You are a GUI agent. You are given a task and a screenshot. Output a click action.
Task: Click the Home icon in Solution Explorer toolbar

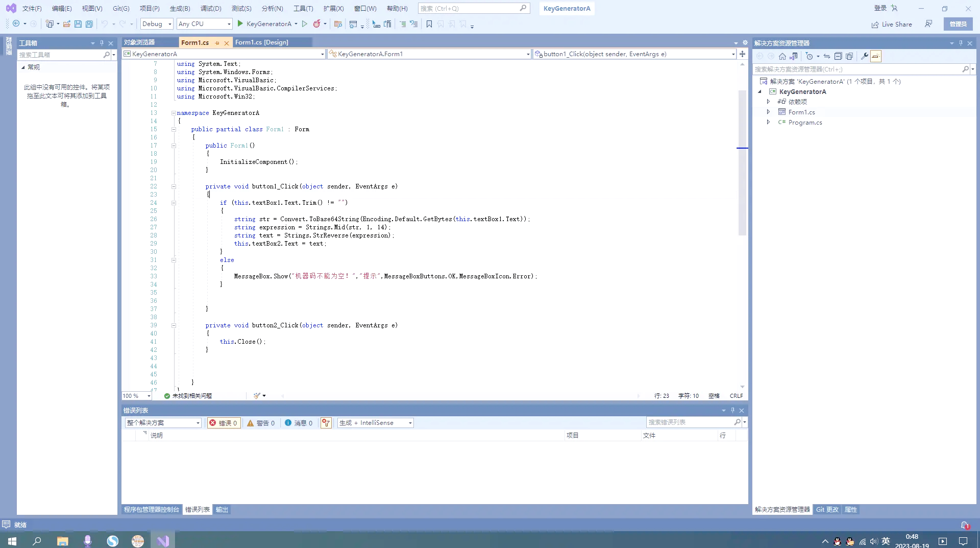782,57
